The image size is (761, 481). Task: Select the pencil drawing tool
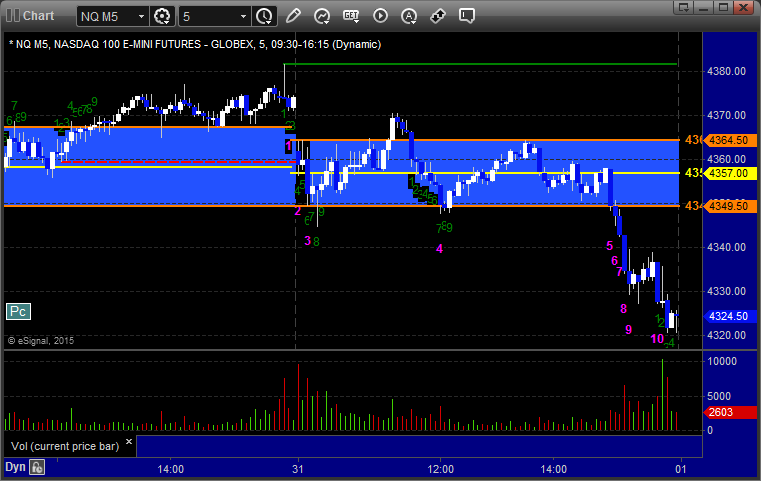coord(293,16)
